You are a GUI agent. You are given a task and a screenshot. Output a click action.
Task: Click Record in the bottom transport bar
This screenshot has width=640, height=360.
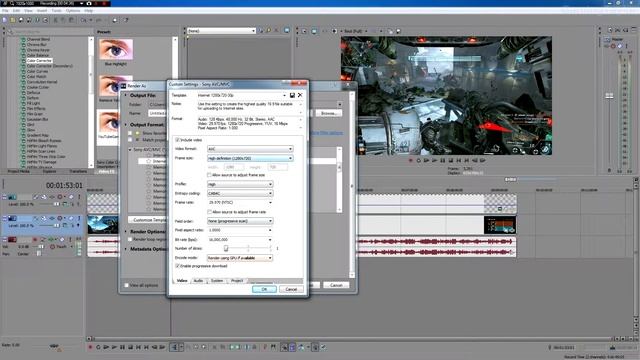[x=90, y=347]
